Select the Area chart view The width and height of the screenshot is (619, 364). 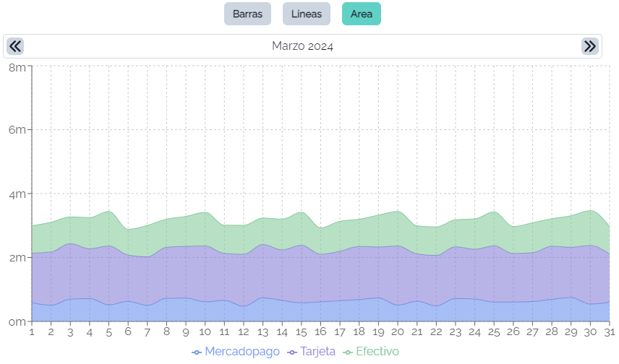click(362, 14)
